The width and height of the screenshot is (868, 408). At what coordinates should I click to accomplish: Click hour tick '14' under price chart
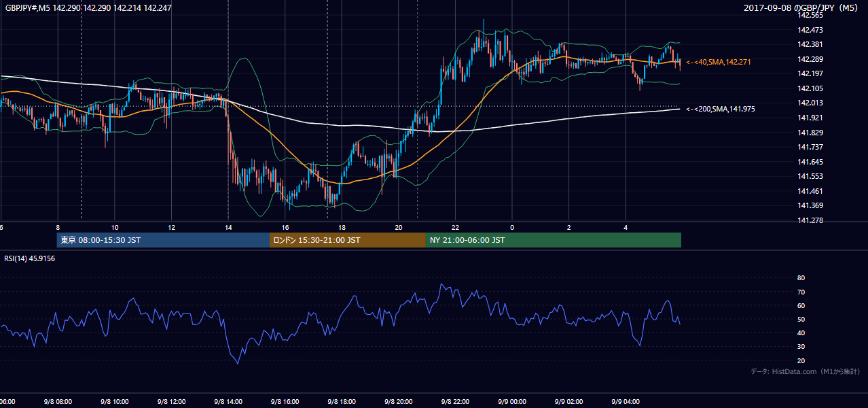228,228
